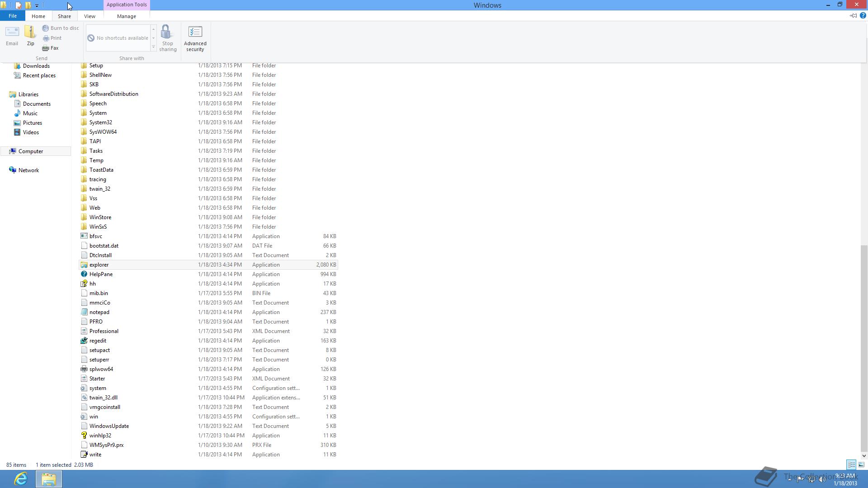Open the Customize Quick Access Toolbar dropdown
The height and width of the screenshot is (488, 868).
(37, 6)
